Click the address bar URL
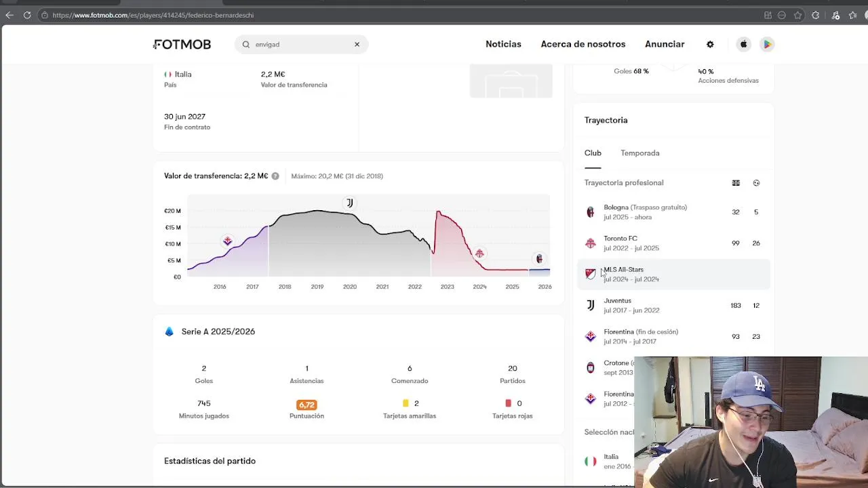 tap(153, 15)
